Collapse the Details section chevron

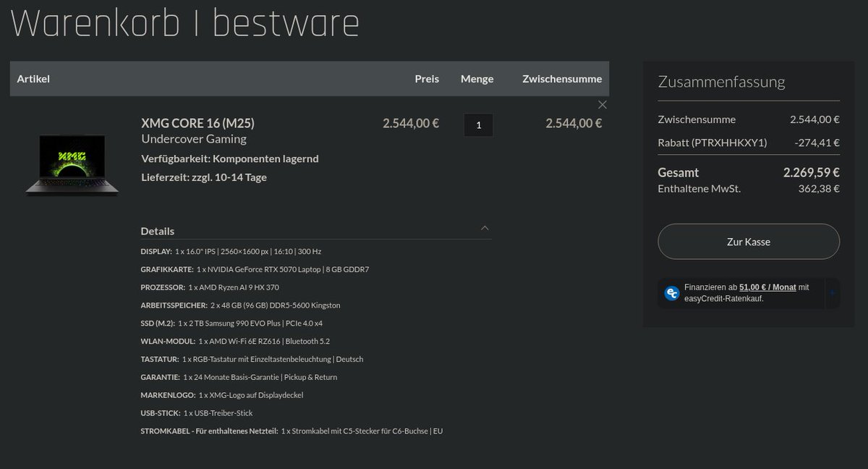tap(485, 228)
